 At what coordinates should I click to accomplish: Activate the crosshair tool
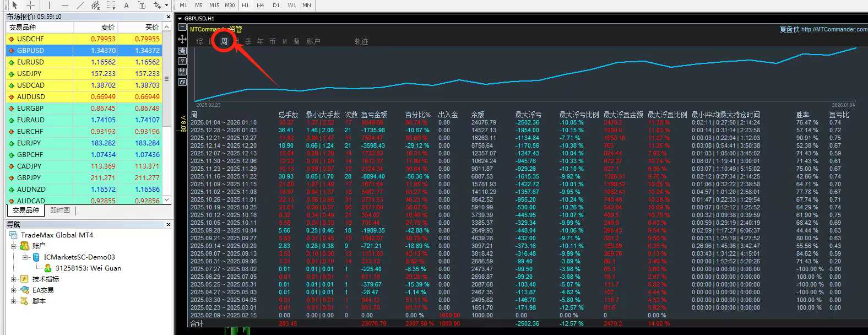click(31, 5)
